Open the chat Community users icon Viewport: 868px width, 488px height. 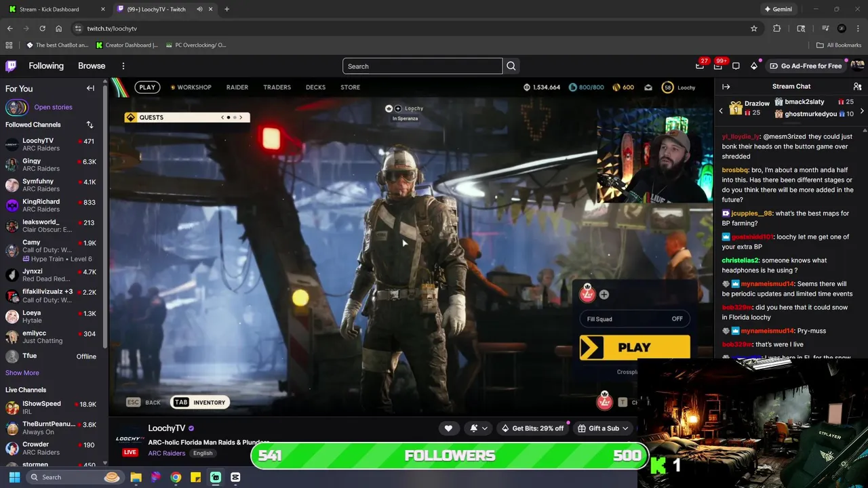[857, 87]
